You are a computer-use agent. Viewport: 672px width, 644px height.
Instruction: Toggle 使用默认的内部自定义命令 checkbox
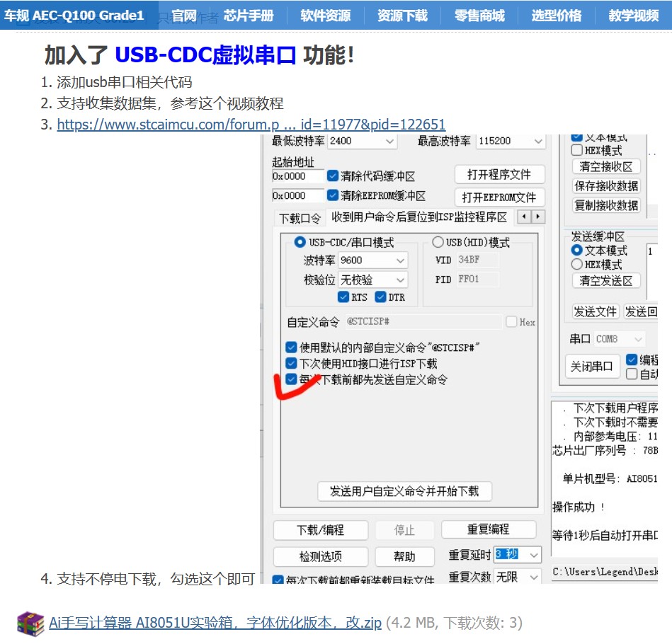(291, 347)
